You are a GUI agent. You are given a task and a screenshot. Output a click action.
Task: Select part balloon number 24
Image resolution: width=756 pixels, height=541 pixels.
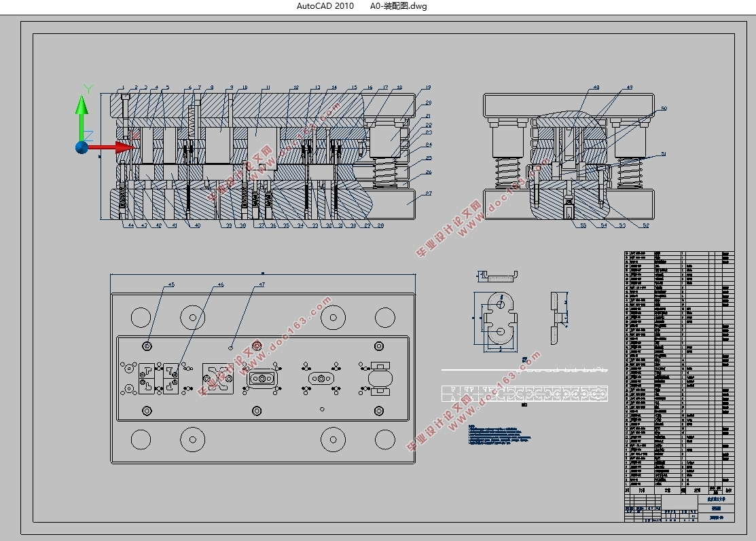(x=429, y=145)
